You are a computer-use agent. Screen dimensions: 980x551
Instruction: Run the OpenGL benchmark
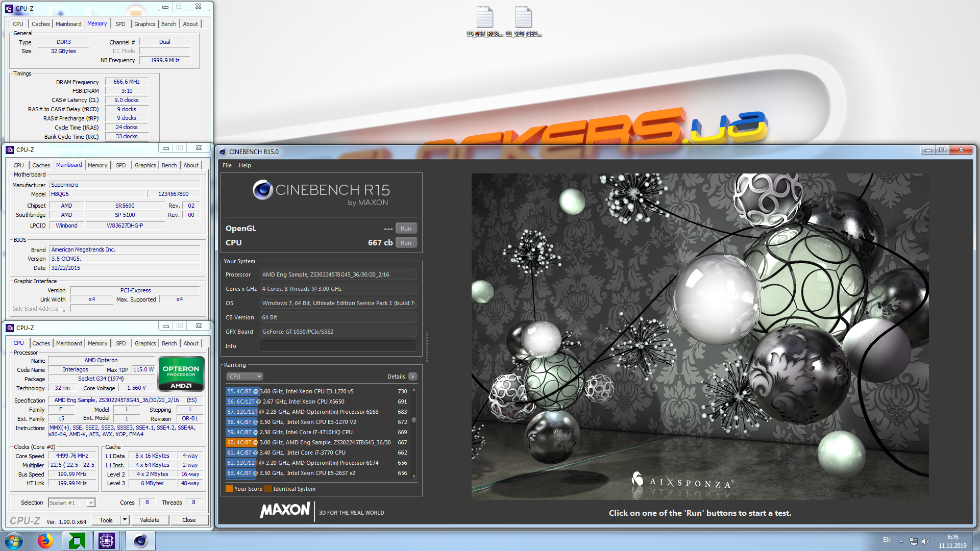coord(406,229)
